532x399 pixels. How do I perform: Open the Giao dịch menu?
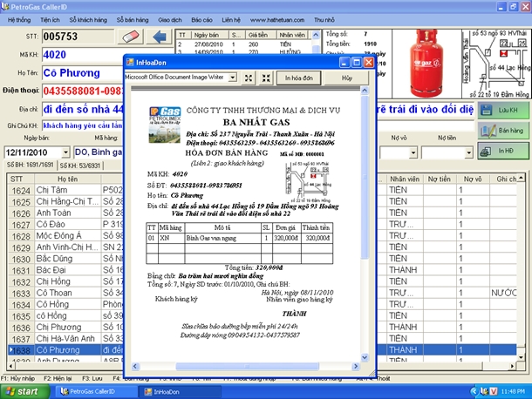point(170,20)
